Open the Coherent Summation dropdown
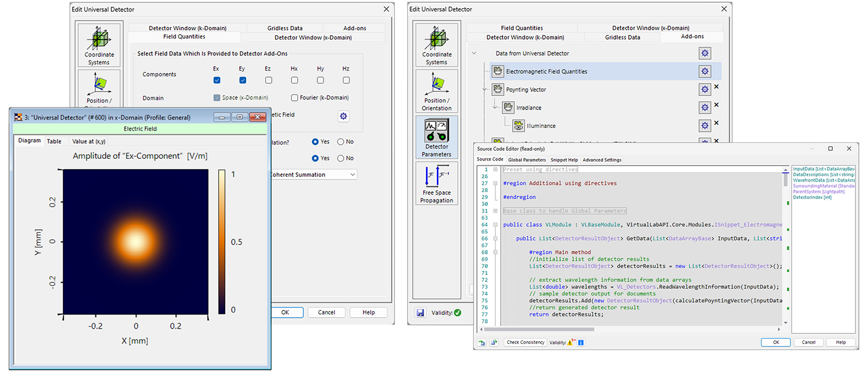This screenshot has height=372, width=868. click(353, 175)
